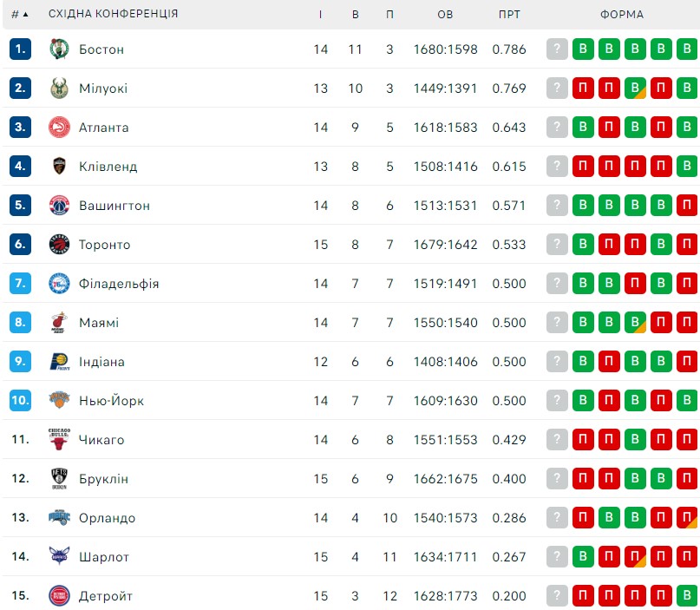Open the Бостон team link
This screenshot has height=610, width=700.
(x=101, y=49)
